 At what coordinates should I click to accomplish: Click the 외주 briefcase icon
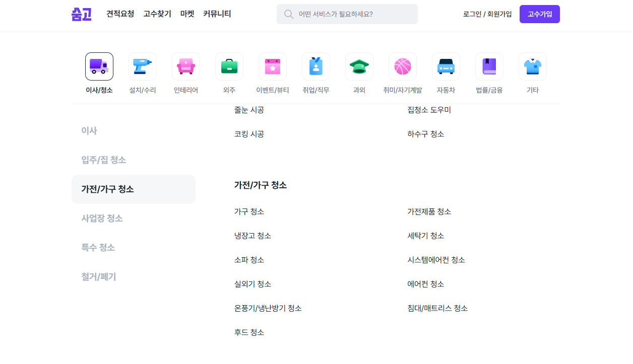point(229,66)
